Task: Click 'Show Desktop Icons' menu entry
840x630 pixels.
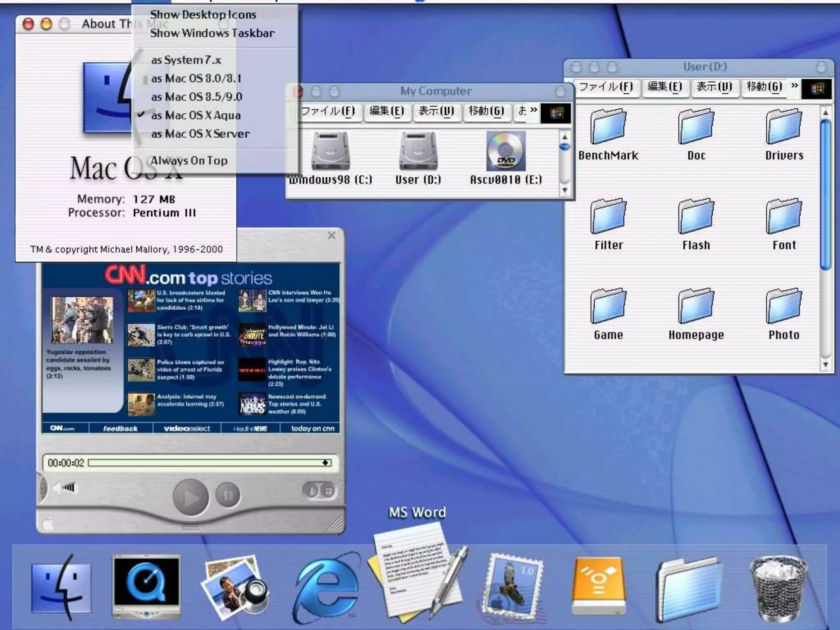Action: pos(203,15)
